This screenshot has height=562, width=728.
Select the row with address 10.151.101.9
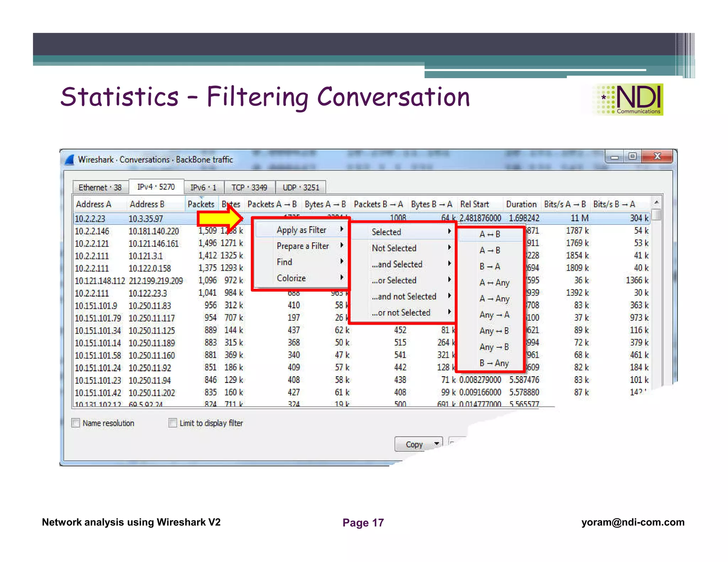click(362, 306)
